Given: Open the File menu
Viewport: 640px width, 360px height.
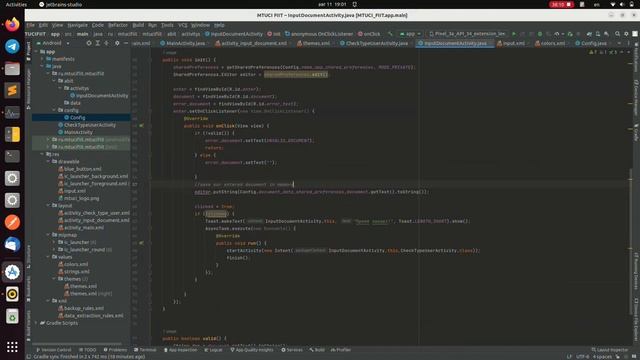Looking at the screenshot, I should coord(31,25).
